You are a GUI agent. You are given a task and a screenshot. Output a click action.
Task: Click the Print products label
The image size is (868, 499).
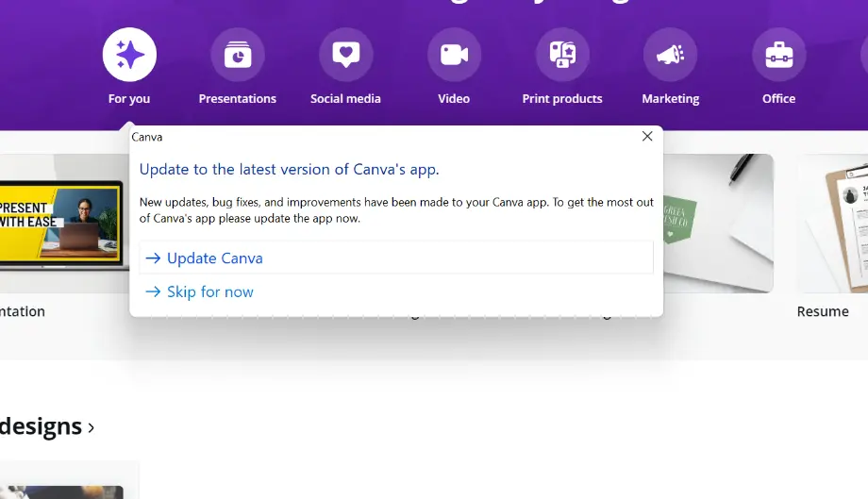pos(562,98)
